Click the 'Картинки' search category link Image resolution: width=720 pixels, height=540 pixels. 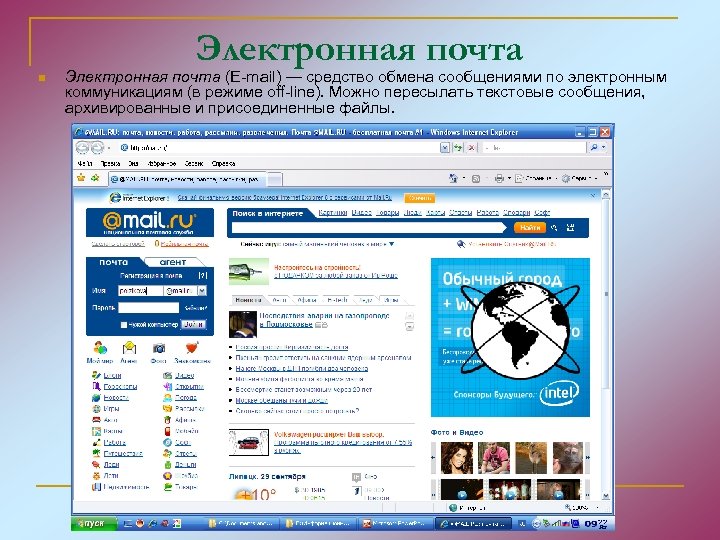(x=332, y=213)
